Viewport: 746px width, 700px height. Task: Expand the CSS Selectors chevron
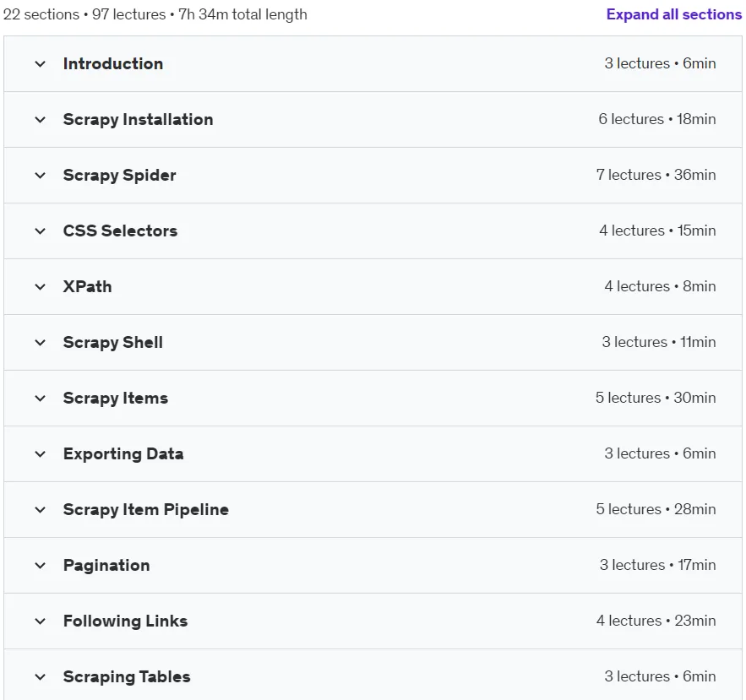point(41,231)
